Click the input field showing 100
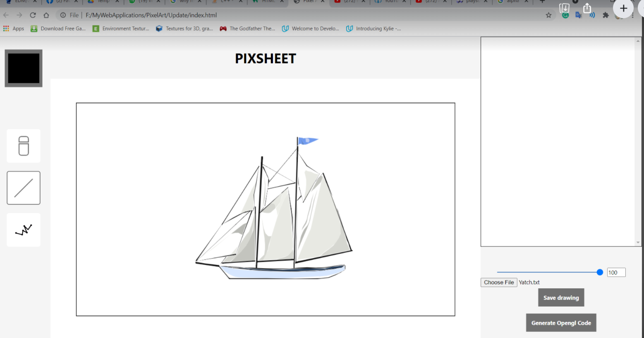The height and width of the screenshot is (338, 644). (616, 272)
